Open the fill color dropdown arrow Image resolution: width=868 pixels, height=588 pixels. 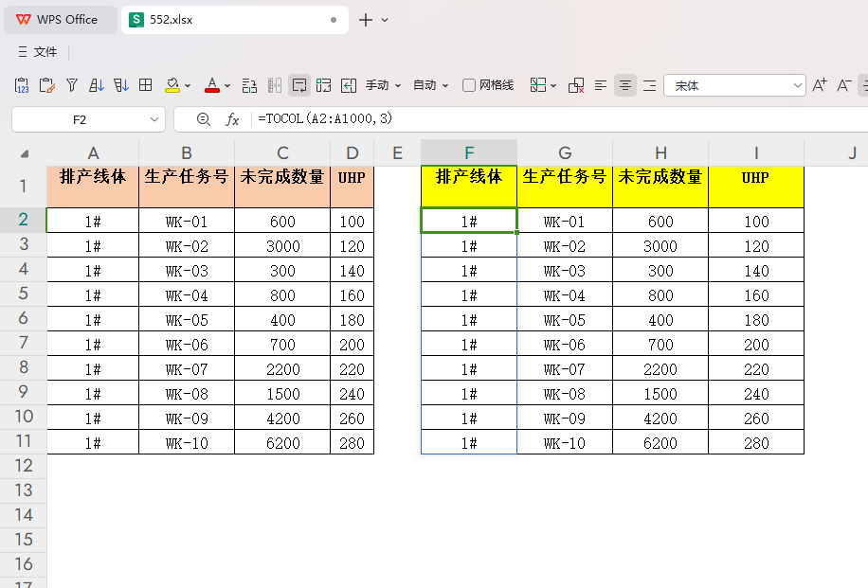tap(188, 86)
